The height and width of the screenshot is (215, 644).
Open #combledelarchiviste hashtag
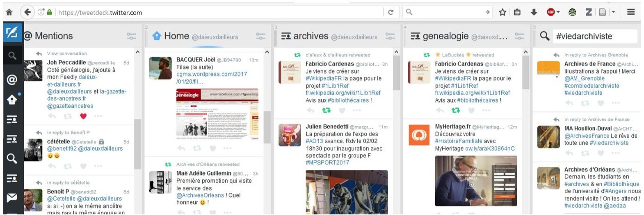pyautogui.click(x=591, y=86)
